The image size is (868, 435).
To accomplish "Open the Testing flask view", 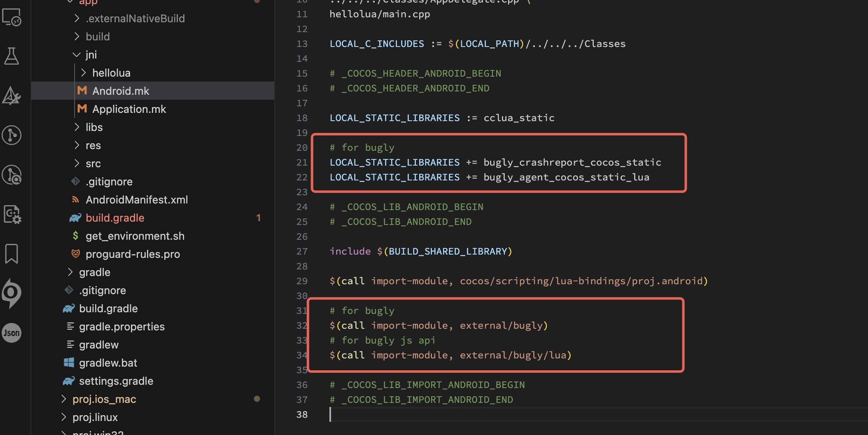I will [x=12, y=56].
